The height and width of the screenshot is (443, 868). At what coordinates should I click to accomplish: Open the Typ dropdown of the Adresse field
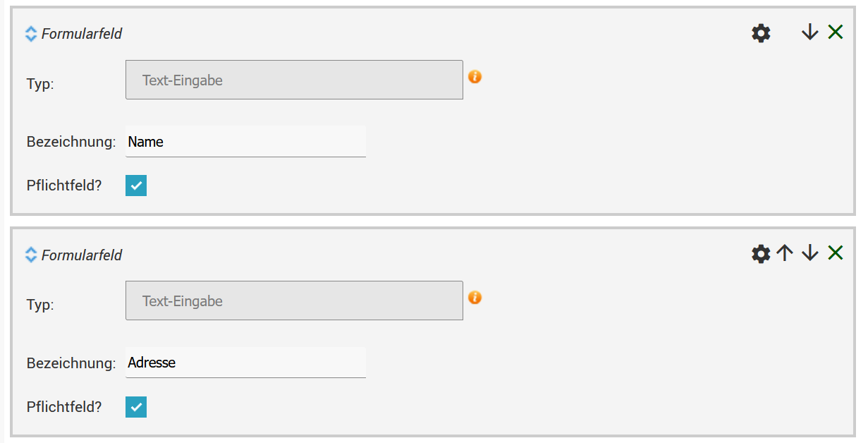294,301
